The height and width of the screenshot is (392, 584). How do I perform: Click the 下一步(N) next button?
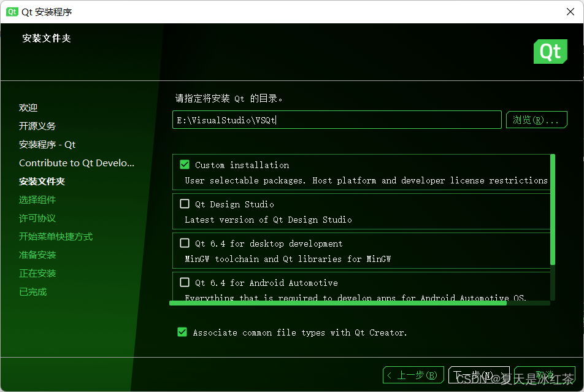tap(479, 375)
